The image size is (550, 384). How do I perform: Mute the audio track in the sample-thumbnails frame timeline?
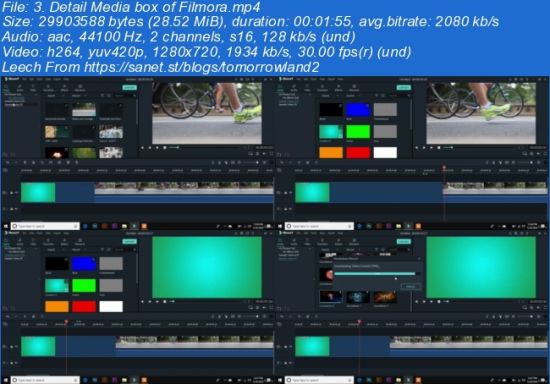pyautogui.click(x=16, y=209)
